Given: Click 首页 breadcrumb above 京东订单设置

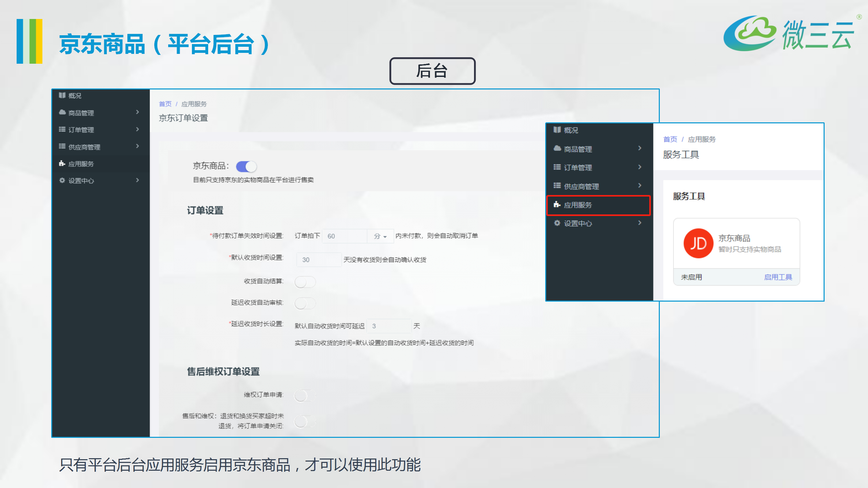Looking at the screenshot, I should pyautogui.click(x=165, y=104).
